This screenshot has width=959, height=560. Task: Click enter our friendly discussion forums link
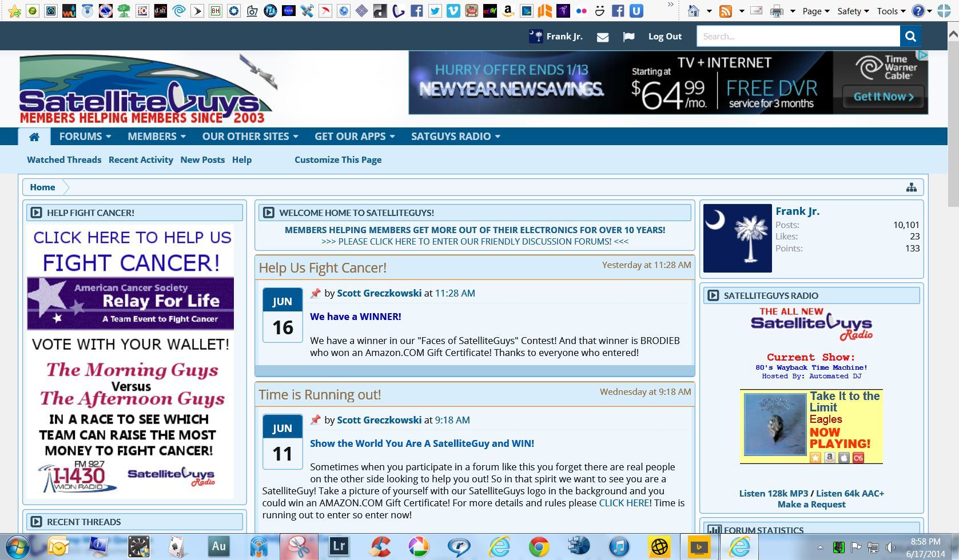[x=475, y=242]
